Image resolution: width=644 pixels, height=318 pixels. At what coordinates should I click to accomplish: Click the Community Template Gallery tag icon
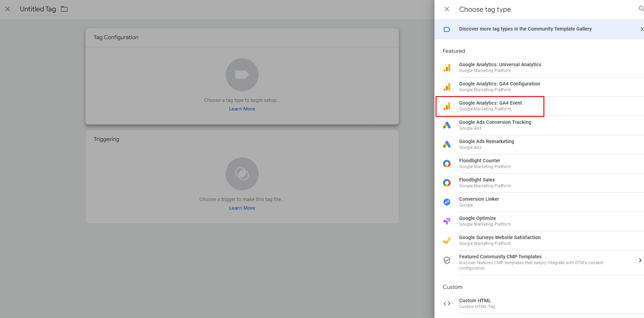tap(447, 29)
